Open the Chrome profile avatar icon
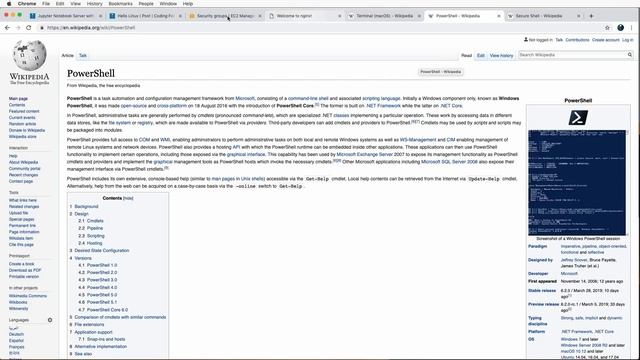Viewport: 640px width, 360px height. [620, 28]
